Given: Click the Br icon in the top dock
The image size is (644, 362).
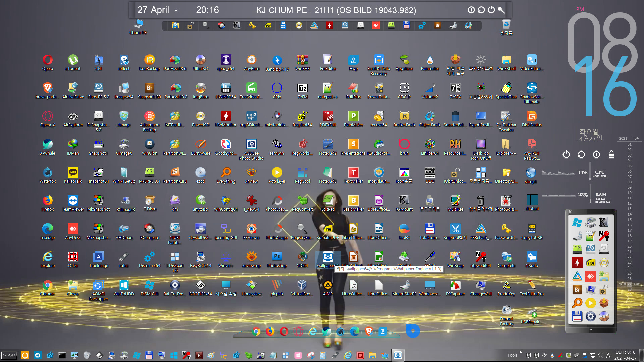Looking at the screenshot, I should pos(437,25).
